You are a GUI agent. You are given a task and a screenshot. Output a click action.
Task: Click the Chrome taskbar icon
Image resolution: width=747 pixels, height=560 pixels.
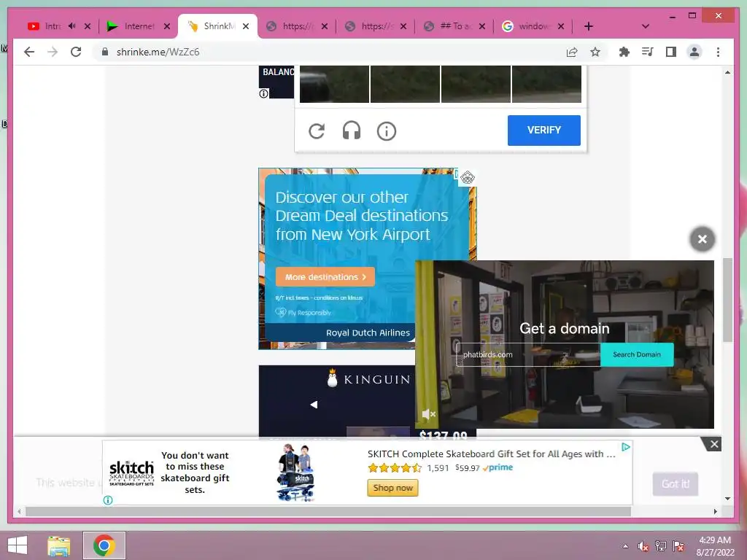click(x=104, y=545)
